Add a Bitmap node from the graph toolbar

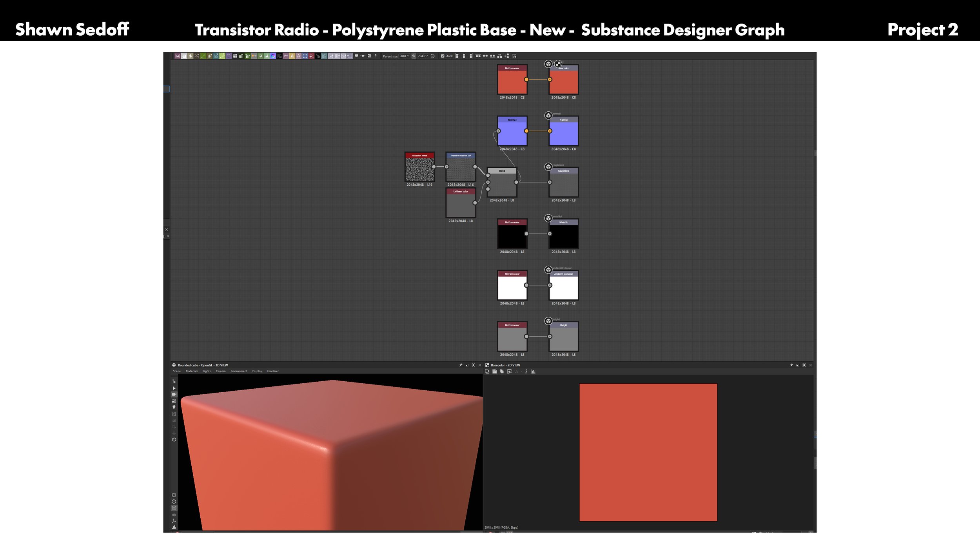coord(178,56)
